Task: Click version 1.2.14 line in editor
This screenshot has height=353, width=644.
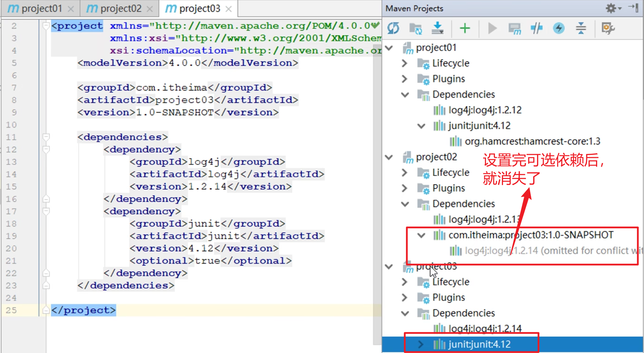Action: [211, 186]
